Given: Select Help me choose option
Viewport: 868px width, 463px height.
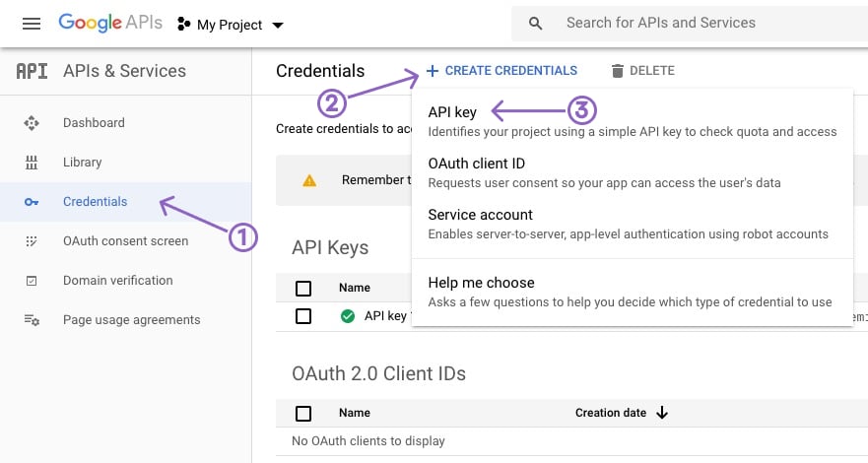Looking at the screenshot, I should (x=481, y=283).
